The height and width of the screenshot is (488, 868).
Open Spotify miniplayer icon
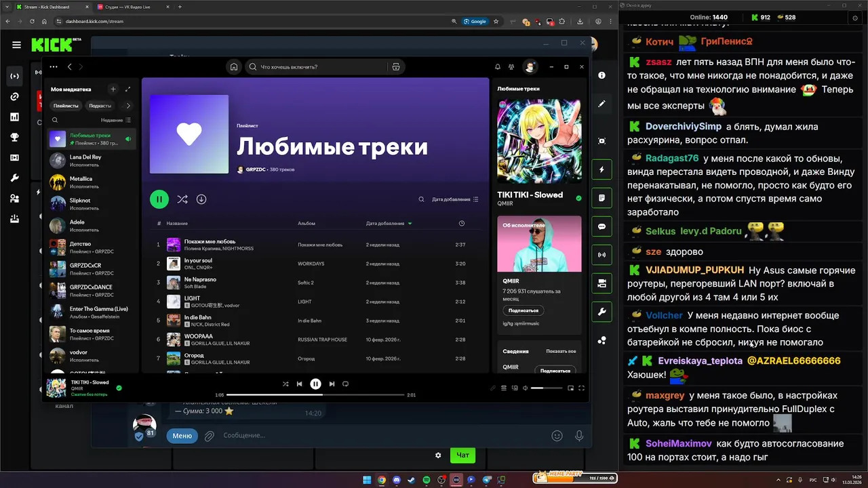point(570,388)
